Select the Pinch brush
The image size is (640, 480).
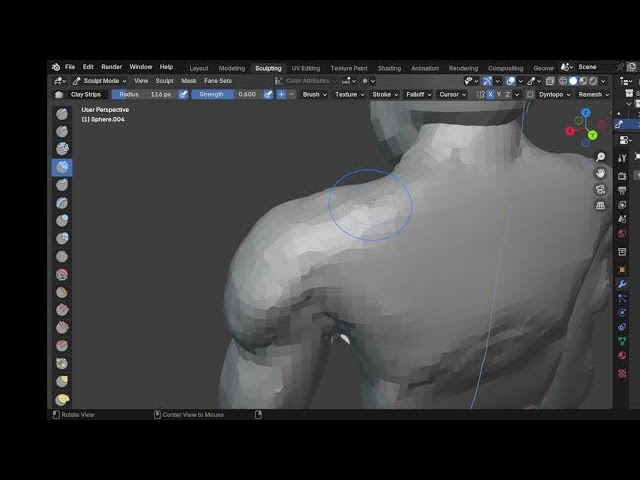pyautogui.click(x=62, y=363)
